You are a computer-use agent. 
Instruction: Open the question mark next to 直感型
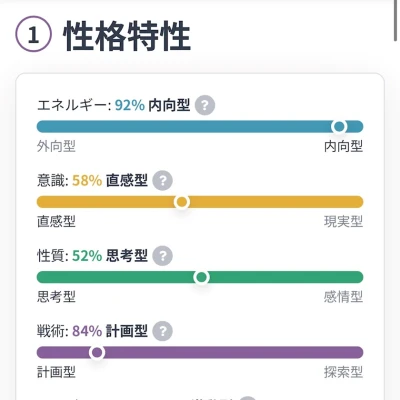(163, 181)
